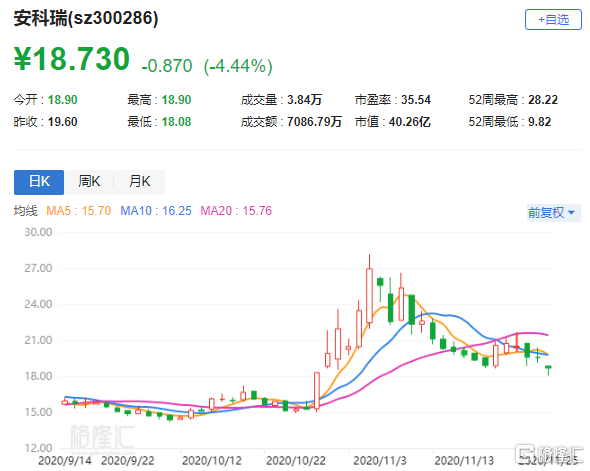The width and height of the screenshot is (590, 471).
Task: Click the long red candle starting the late-October surge
Action: pos(317,390)
